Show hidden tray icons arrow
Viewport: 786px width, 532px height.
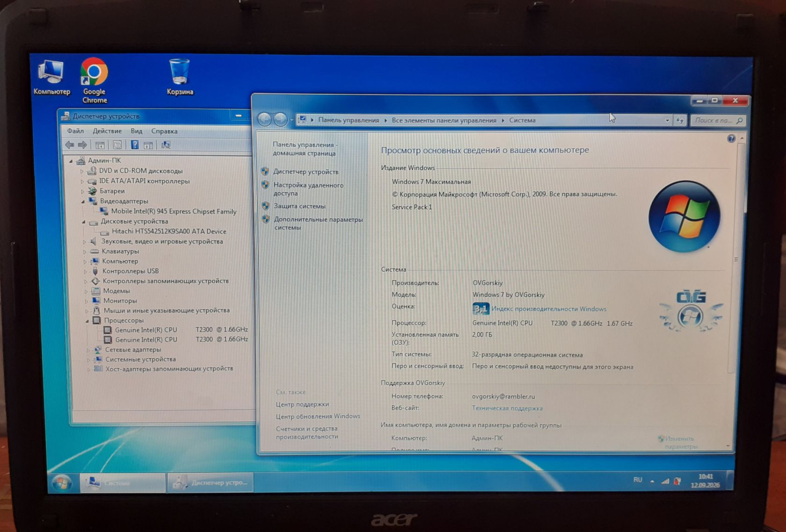[x=652, y=481]
